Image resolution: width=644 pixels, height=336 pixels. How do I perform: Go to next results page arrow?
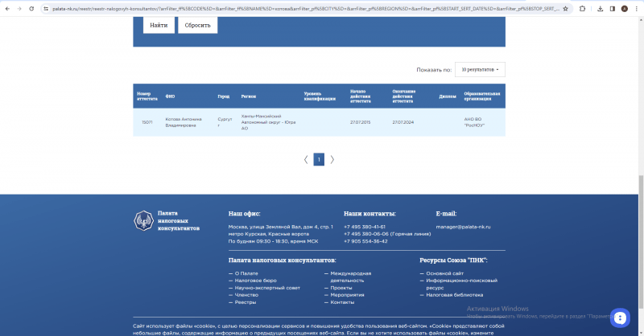332,159
